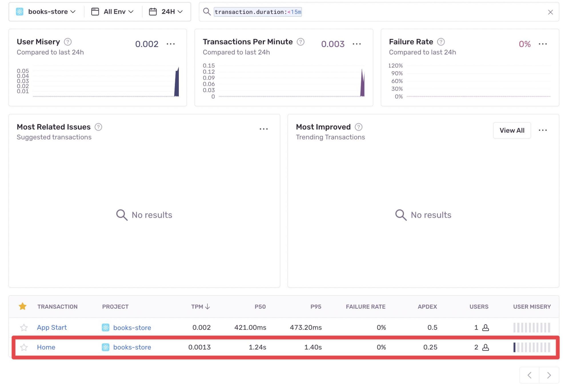The image size is (571, 392).
Task: Star the Home transaction row
Action: coord(24,347)
